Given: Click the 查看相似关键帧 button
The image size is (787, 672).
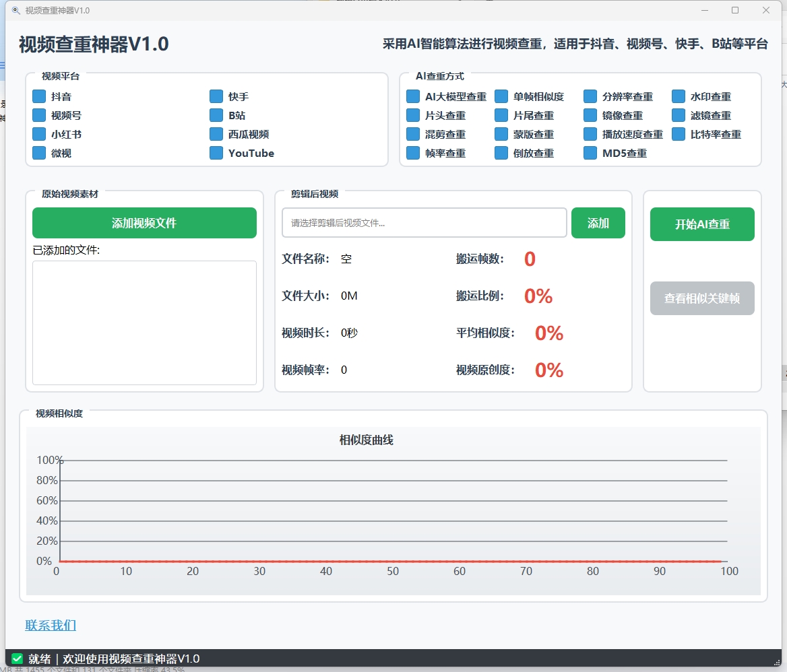Looking at the screenshot, I should (x=702, y=298).
